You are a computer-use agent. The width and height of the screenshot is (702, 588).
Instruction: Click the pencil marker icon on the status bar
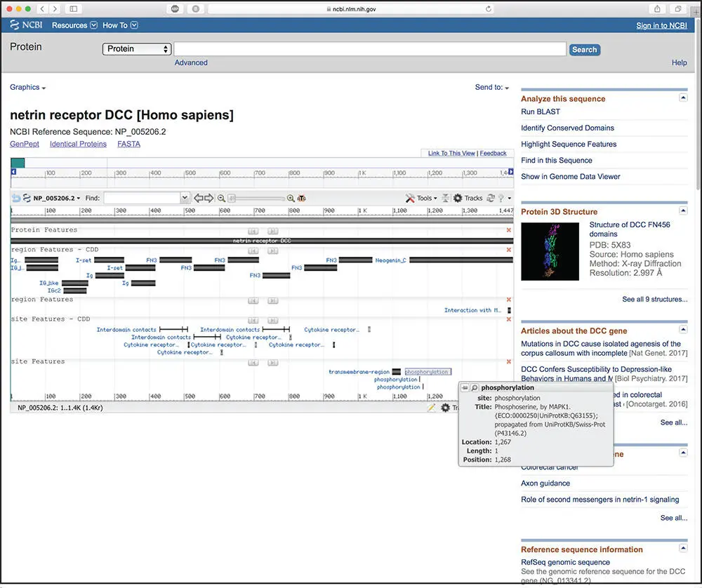coord(431,408)
